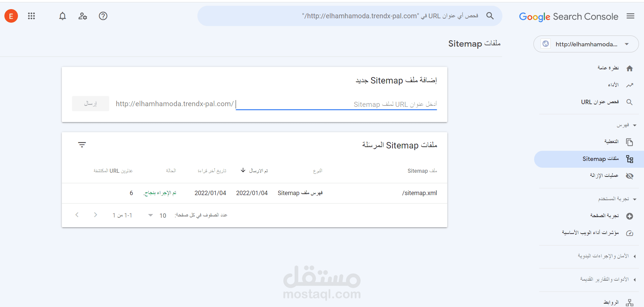This screenshot has height=307, width=644.
Task: Open تجربة الصفحة page experience item
Action: 604,215
